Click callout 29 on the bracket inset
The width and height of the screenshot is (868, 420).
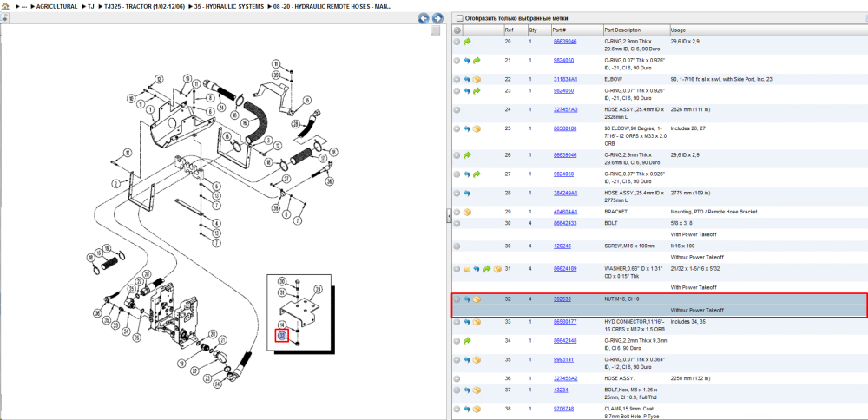coord(318,290)
